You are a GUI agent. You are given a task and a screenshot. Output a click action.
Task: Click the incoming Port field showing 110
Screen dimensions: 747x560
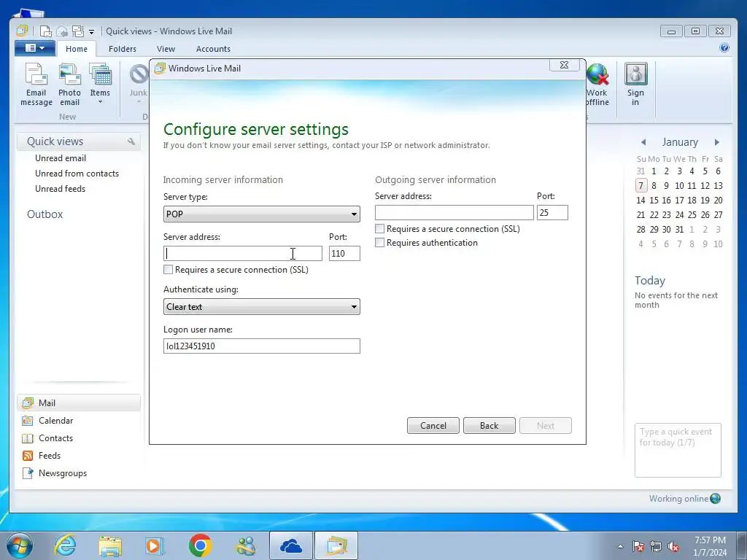[344, 253]
